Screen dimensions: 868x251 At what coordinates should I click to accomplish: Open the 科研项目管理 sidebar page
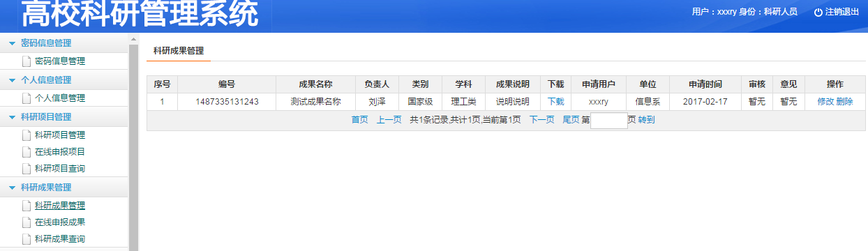coord(60,135)
